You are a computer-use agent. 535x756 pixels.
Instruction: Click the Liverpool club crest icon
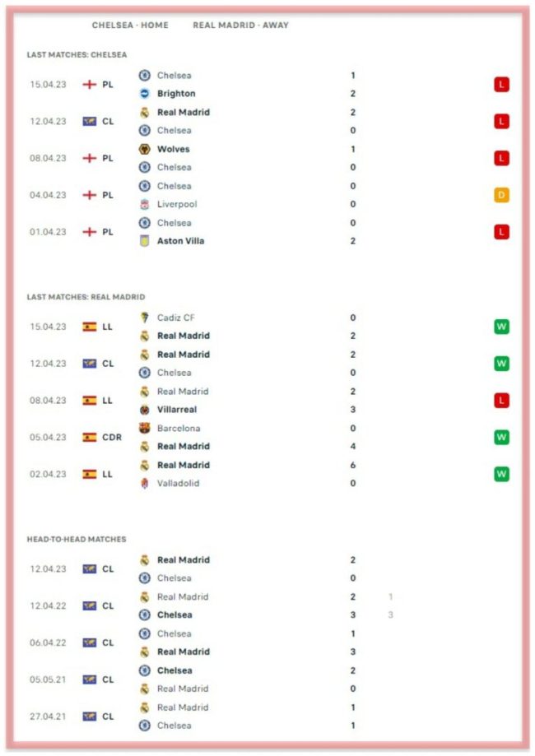[144, 204]
